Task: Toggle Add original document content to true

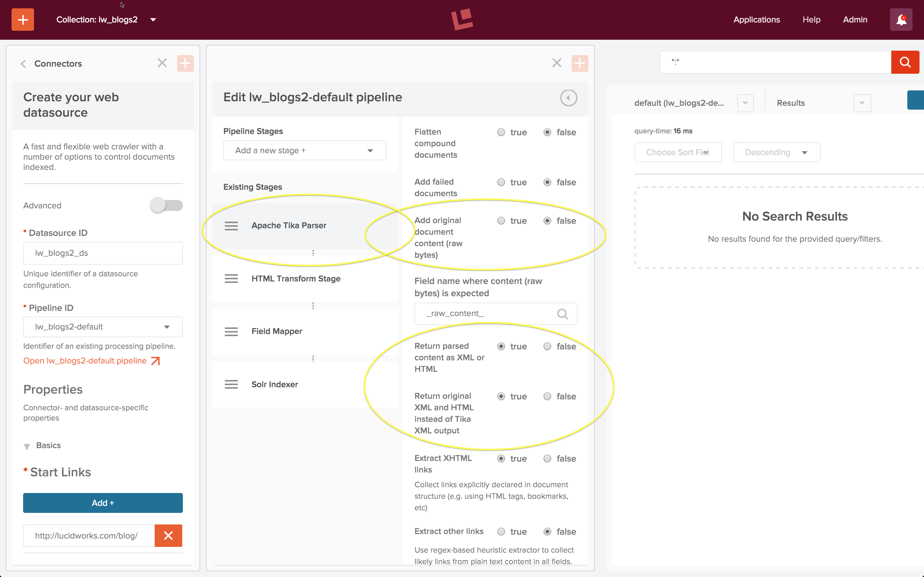Action: (501, 220)
